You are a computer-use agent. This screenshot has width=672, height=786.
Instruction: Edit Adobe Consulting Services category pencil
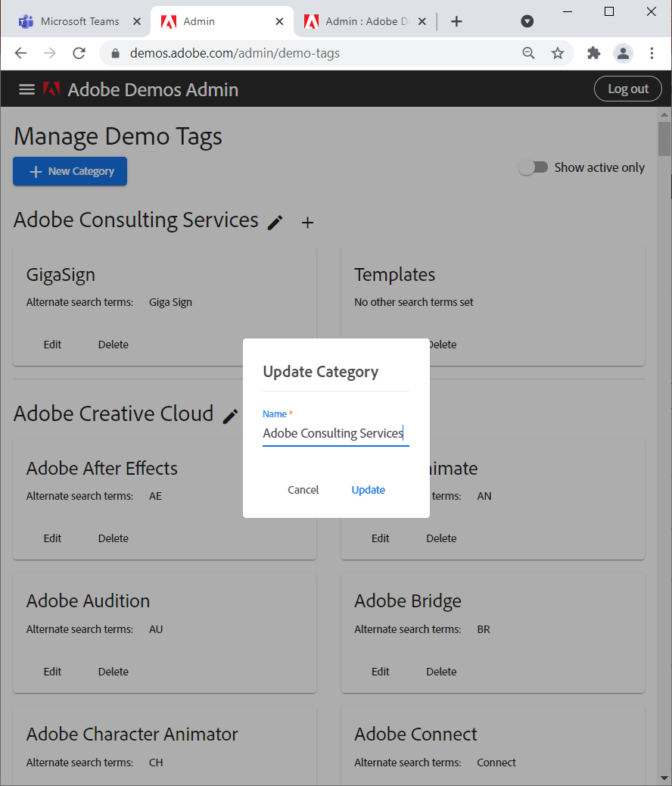(275, 222)
